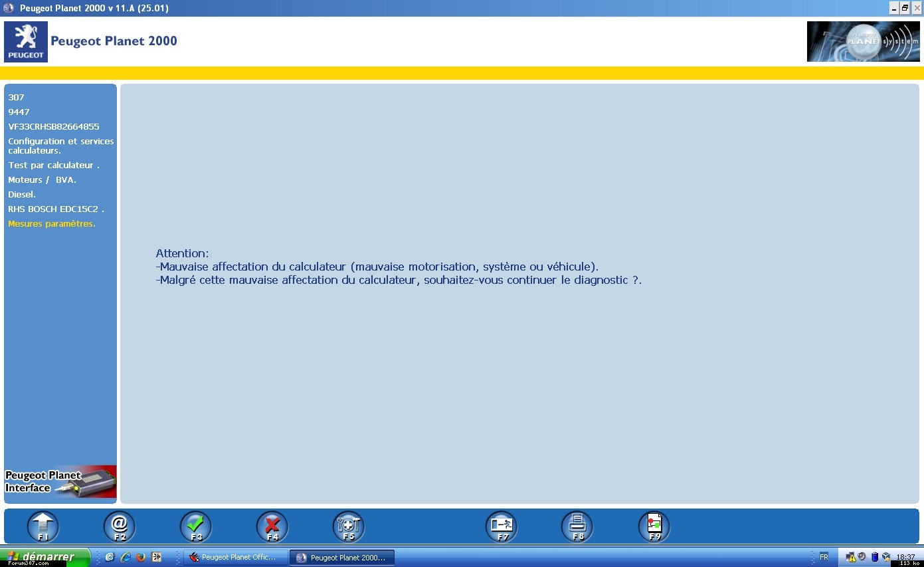Open 'Configuration et services calculateurs.' entry
Viewport: 924px width, 567px height.
point(60,146)
